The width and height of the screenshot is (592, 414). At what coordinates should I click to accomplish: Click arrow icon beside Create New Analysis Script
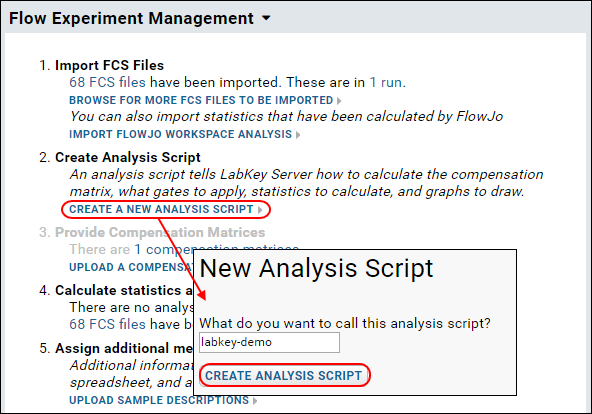click(x=260, y=210)
